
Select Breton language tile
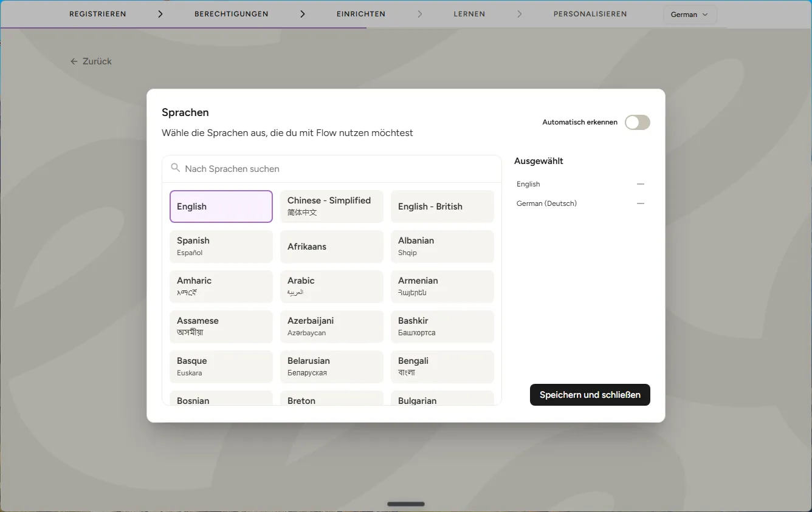click(x=332, y=398)
